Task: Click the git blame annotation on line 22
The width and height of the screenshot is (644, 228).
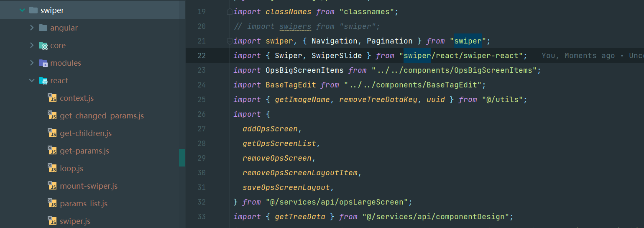Action: point(593,56)
